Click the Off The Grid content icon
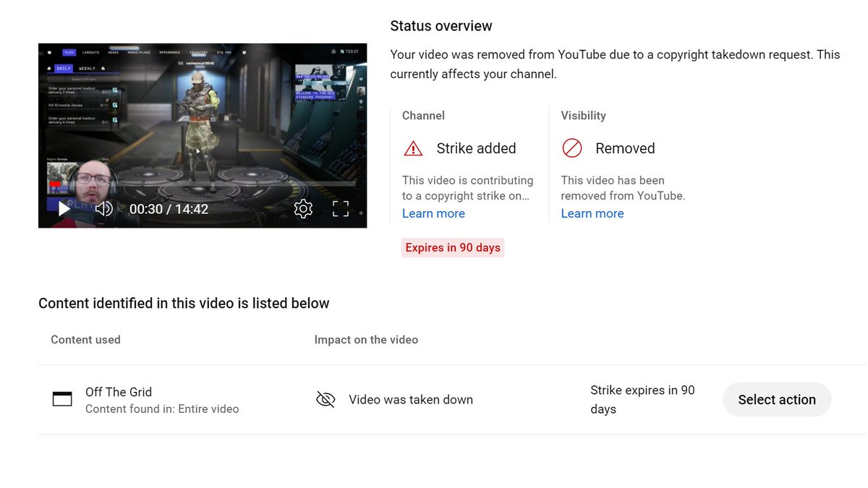Image resolution: width=868 pixels, height=488 pixels. 62,399
